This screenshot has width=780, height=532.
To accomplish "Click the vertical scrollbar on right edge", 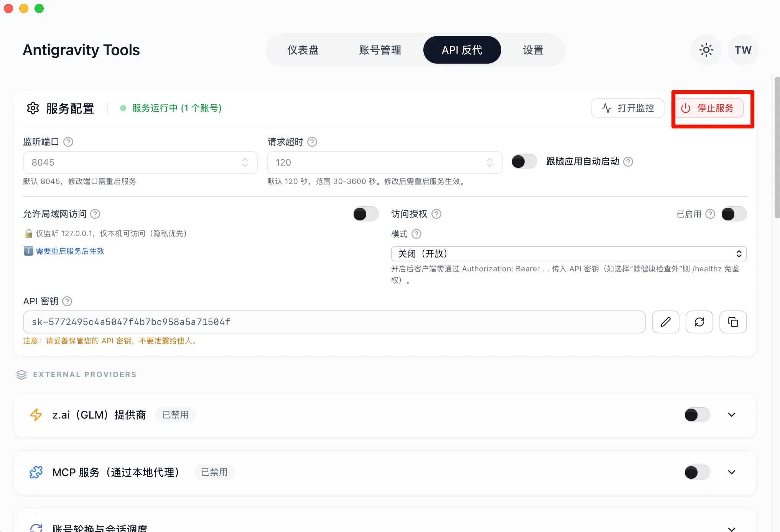I will pyautogui.click(x=777, y=148).
